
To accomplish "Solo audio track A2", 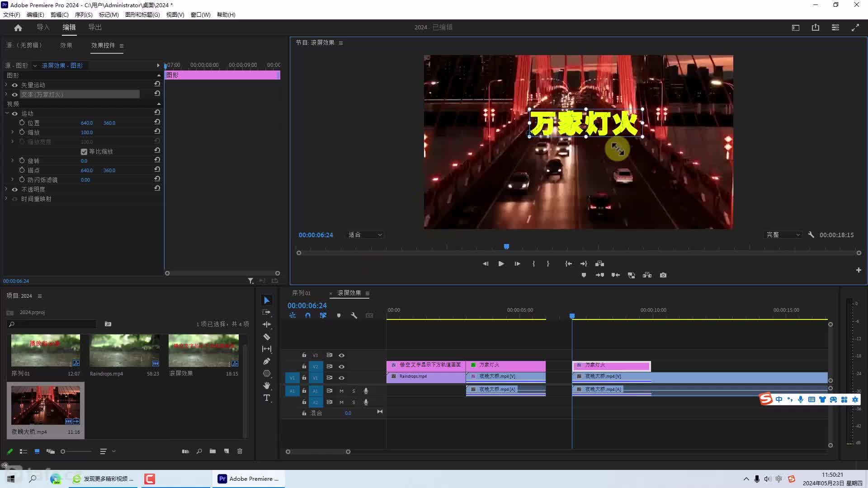I will click(x=354, y=403).
